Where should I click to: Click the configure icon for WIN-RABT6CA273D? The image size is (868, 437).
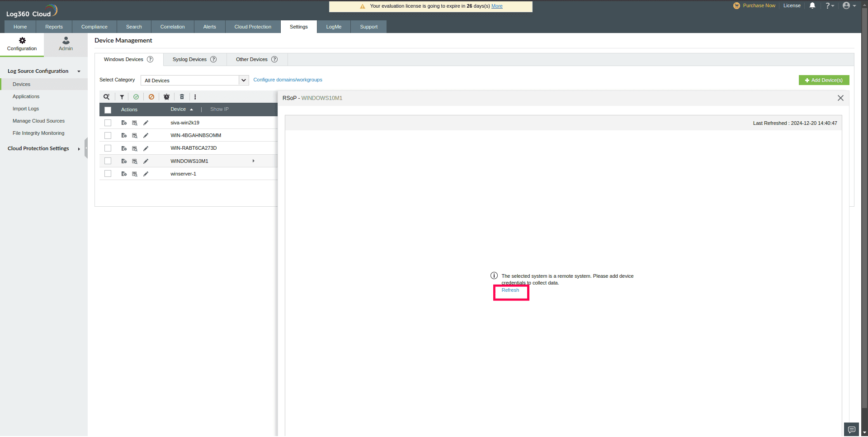coord(124,148)
